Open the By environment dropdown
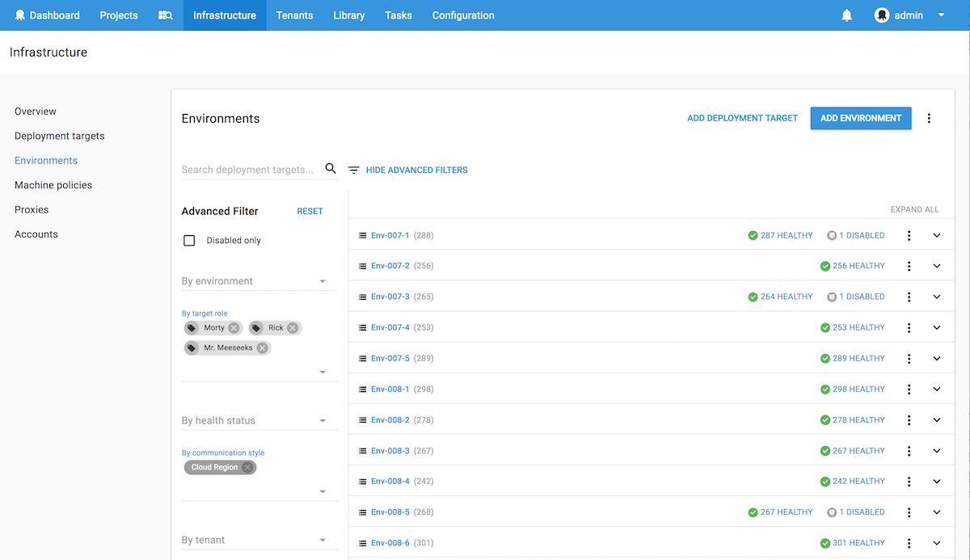 point(254,281)
